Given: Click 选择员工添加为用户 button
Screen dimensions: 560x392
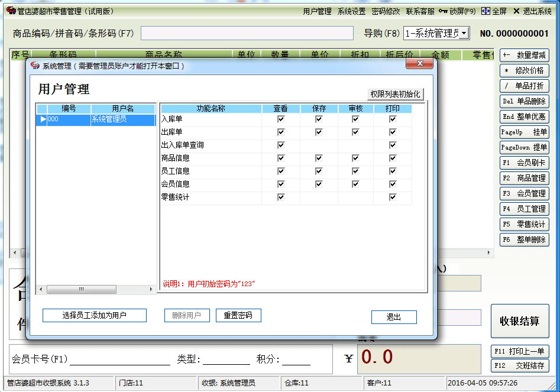Looking at the screenshot, I should coord(95,316).
